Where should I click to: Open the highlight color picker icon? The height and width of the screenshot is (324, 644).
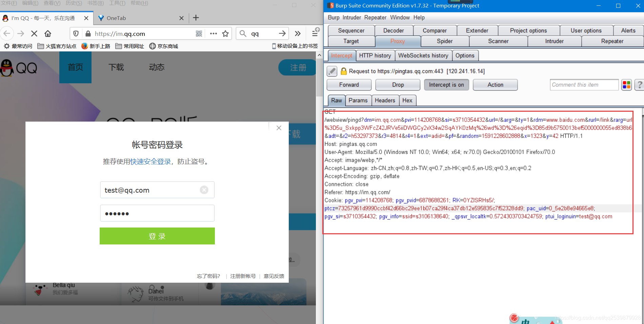[626, 85]
